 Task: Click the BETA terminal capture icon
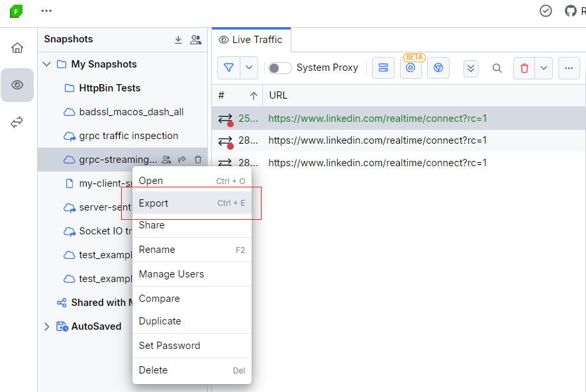tap(411, 68)
